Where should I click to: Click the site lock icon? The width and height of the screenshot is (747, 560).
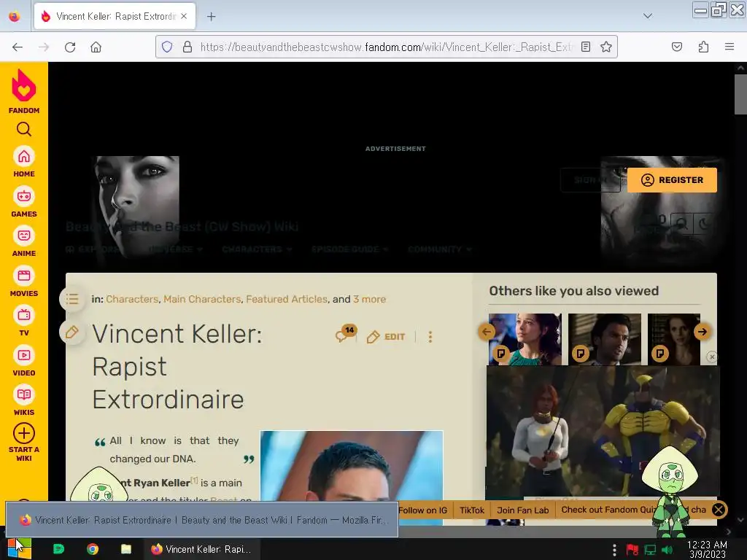(187, 47)
